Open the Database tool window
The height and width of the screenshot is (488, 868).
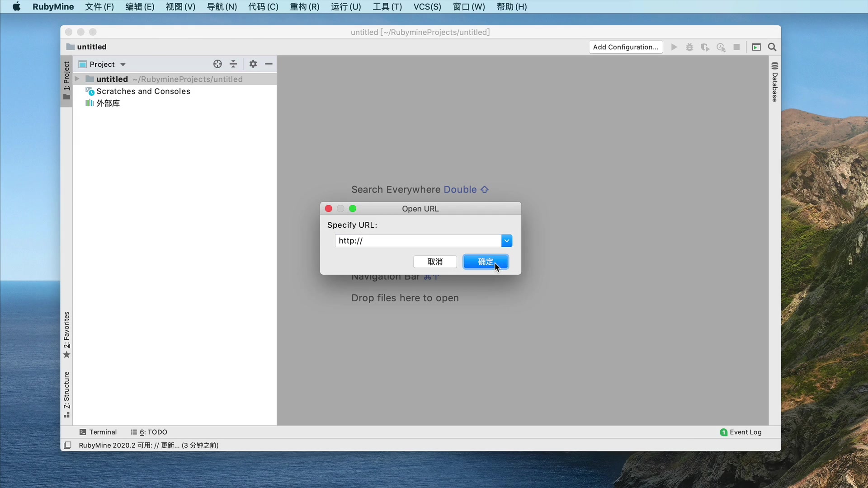click(774, 84)
